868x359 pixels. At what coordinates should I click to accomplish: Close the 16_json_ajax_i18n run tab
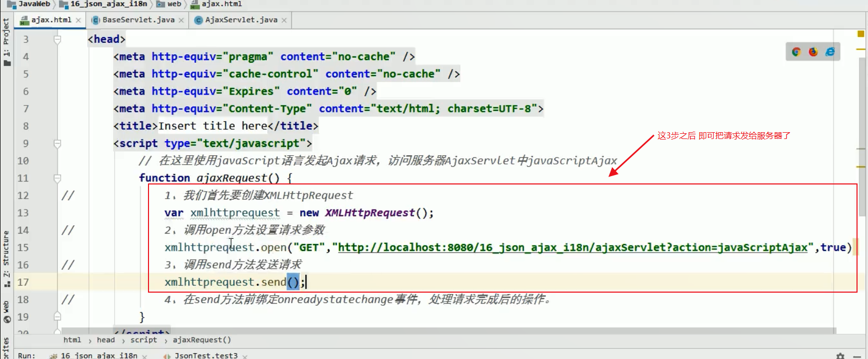point(144,356)
